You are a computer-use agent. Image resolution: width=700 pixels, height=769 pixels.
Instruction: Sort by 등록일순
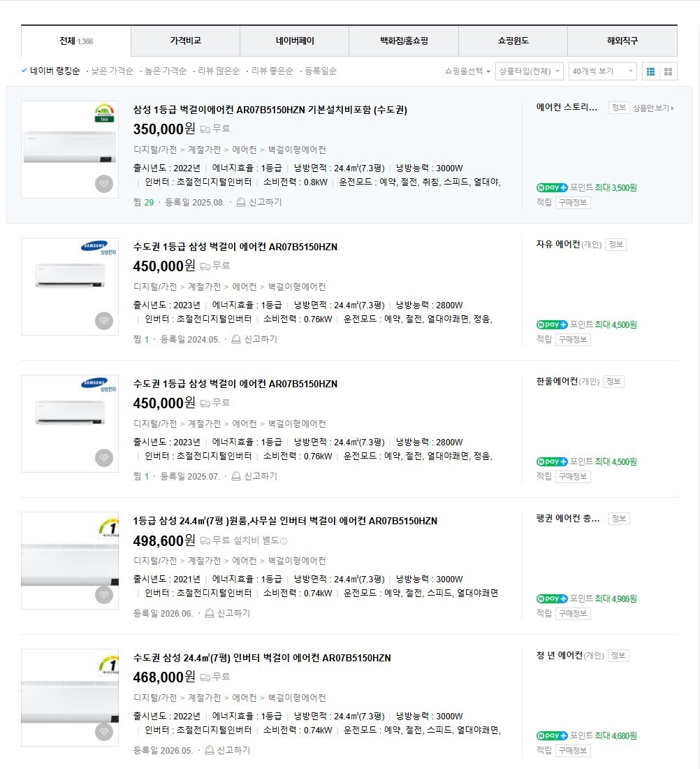321,71
